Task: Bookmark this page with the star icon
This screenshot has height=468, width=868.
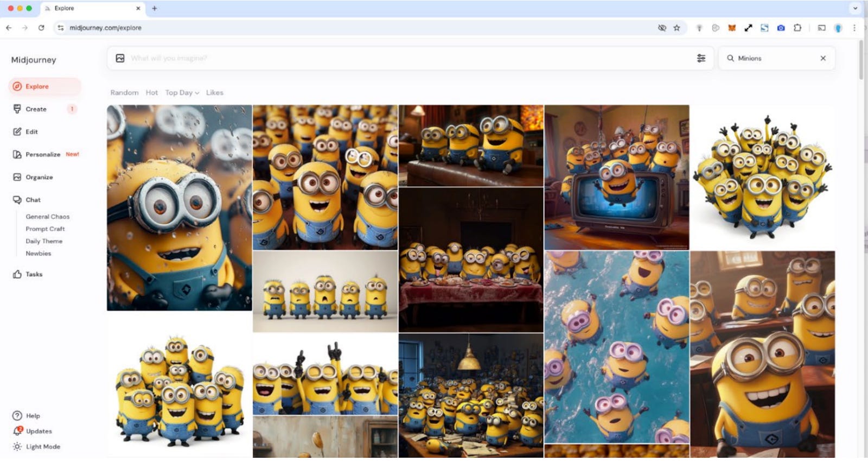Action: click(x=676, y=28)
